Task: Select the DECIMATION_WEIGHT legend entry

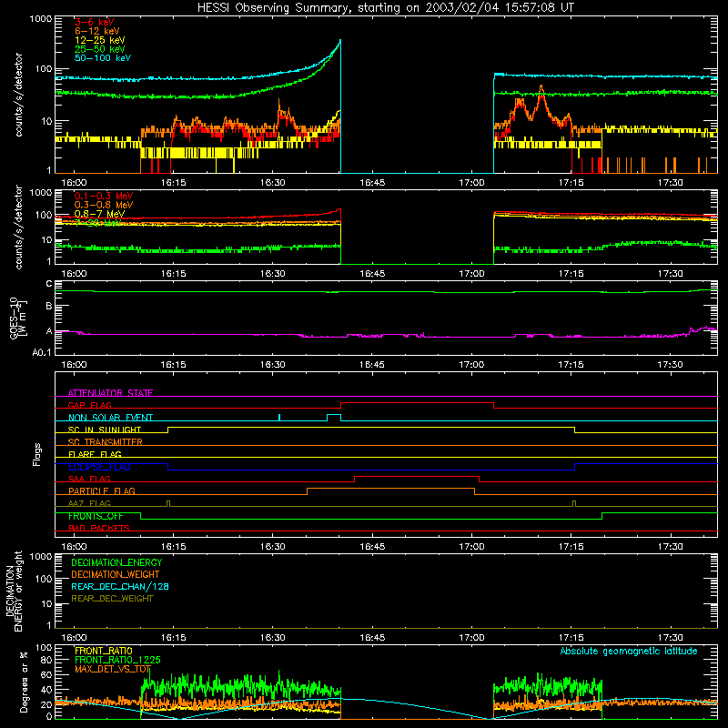Action: click(116, 574)
